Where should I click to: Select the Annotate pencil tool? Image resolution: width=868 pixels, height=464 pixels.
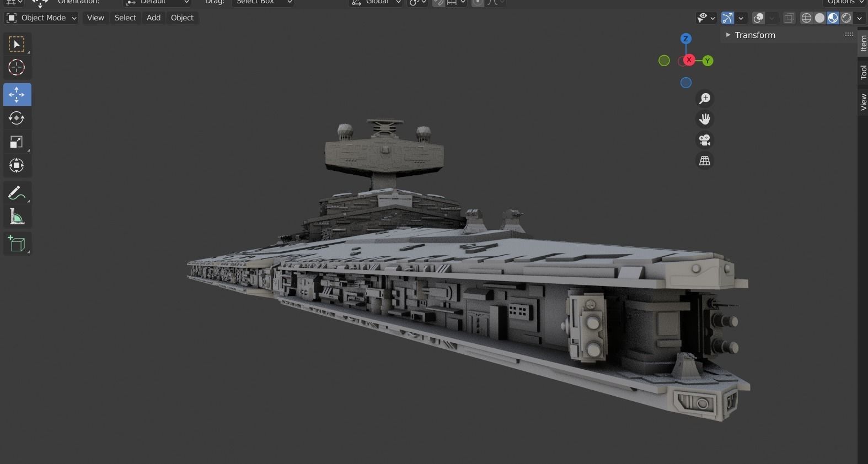click(x=17, y=193)
